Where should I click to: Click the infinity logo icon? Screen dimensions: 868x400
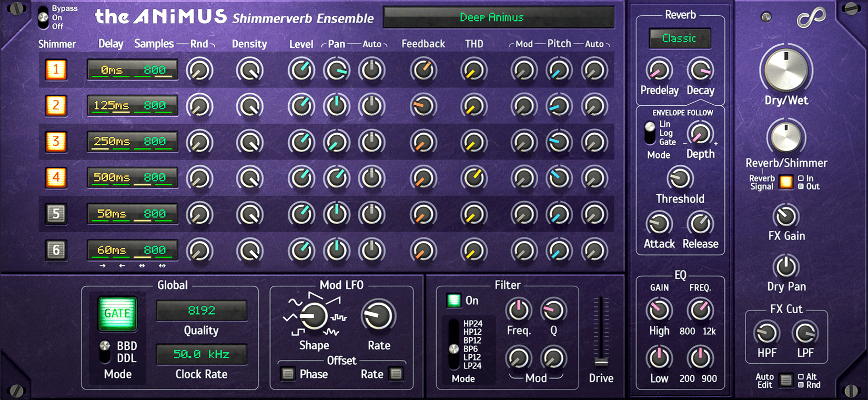(811, 17)
